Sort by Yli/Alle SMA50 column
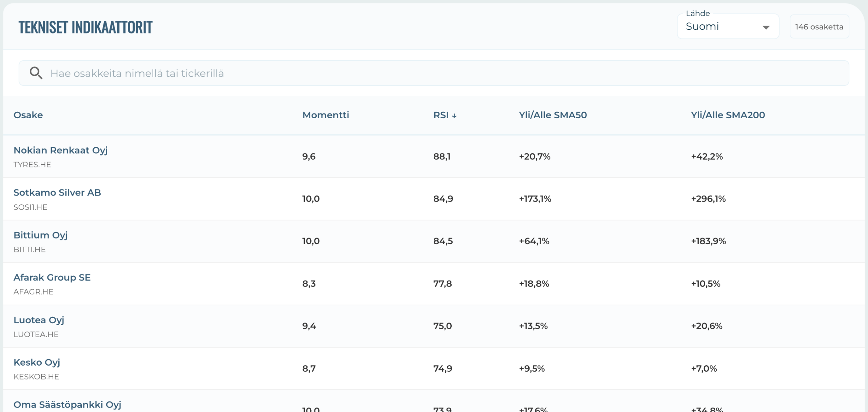The image size is (868, 412). pyautogui.click(x=553, y=115)
